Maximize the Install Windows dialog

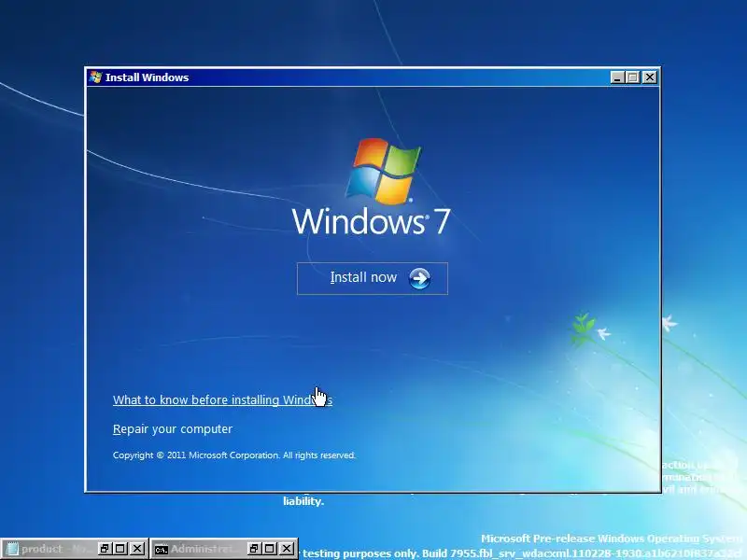(633, 77)
